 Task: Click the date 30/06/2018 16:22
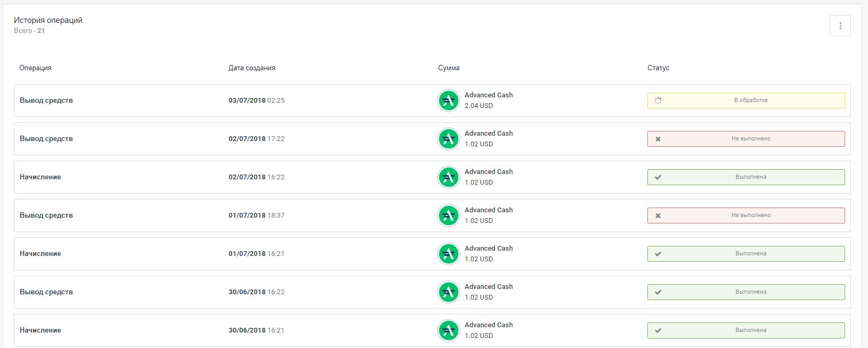point(256,292)
